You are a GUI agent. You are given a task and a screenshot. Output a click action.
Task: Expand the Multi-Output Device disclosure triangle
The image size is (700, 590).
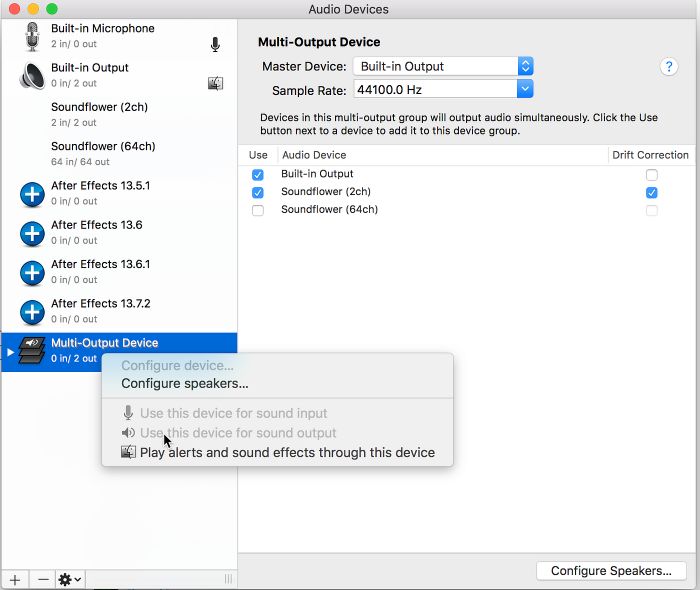click(10, 352)
